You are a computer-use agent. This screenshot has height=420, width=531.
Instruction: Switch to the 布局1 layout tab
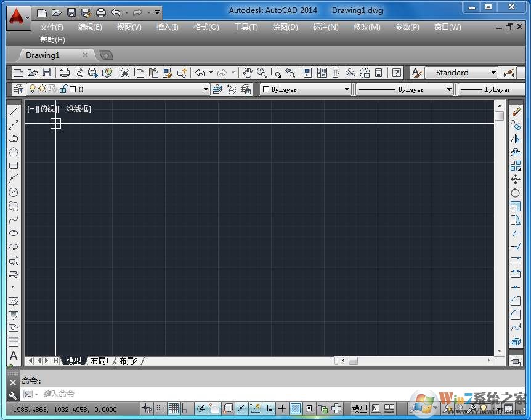point(99,361)
